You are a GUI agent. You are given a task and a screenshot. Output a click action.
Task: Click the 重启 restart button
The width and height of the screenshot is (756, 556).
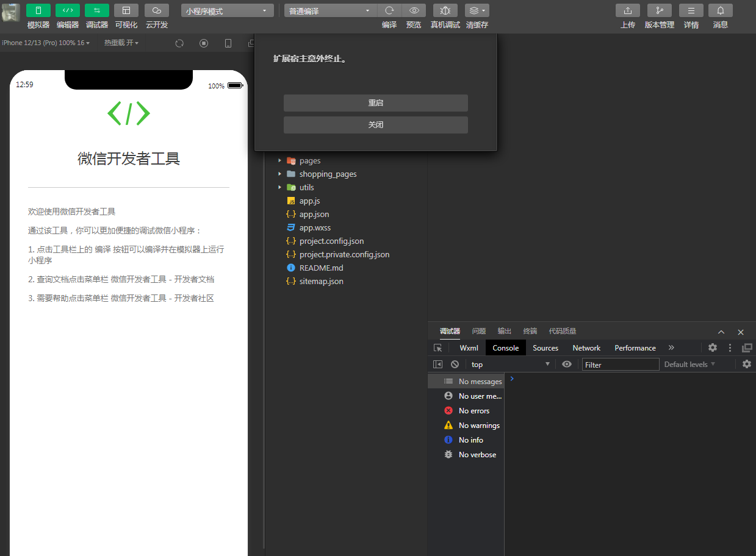pos(376,103)
